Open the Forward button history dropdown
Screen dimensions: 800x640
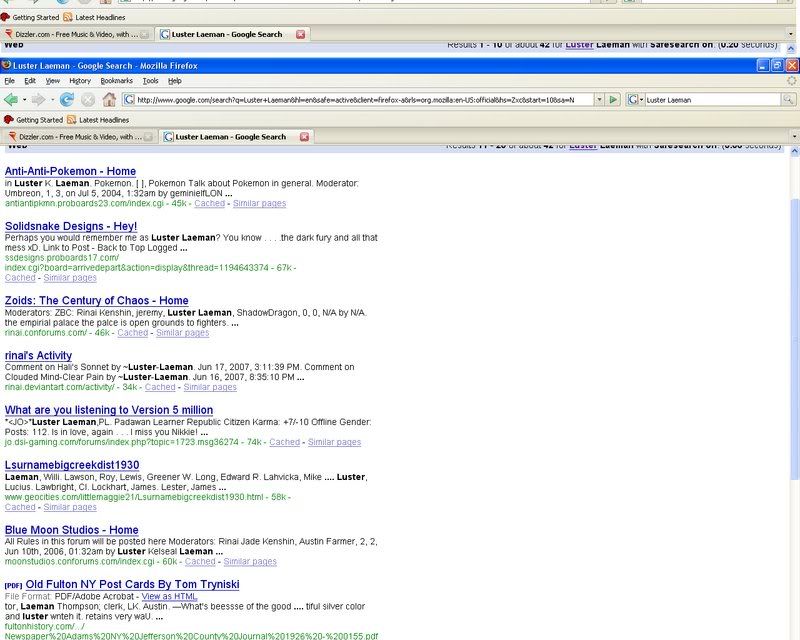click(52, 100)
